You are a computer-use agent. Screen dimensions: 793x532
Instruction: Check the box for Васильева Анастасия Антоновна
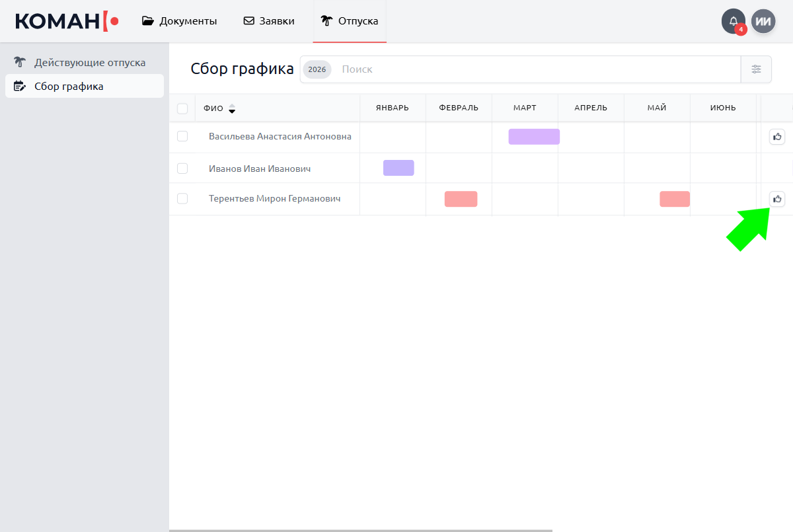tap(182, 136)
